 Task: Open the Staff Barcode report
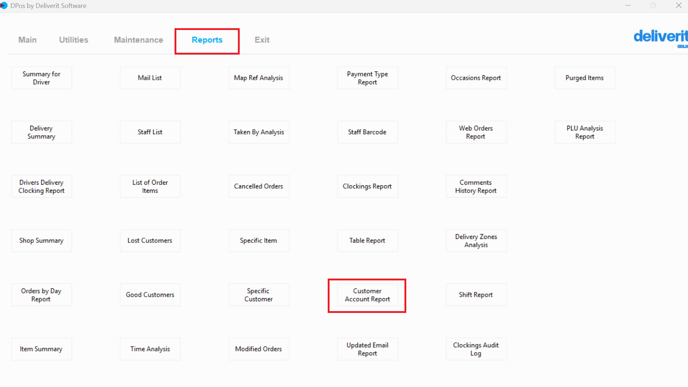[367, 132]
